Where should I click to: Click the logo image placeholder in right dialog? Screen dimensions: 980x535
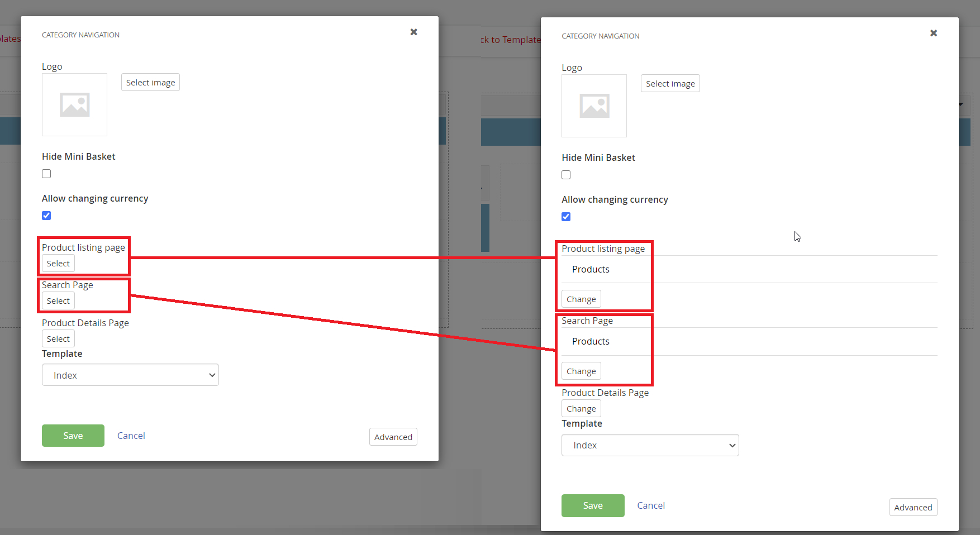pos(594,106)
